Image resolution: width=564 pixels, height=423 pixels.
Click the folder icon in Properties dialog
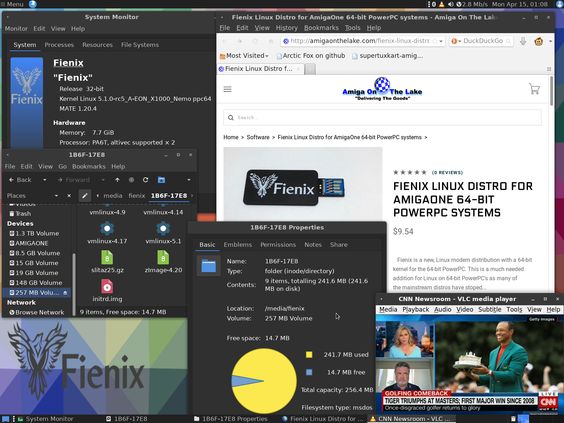click(209, 266)
